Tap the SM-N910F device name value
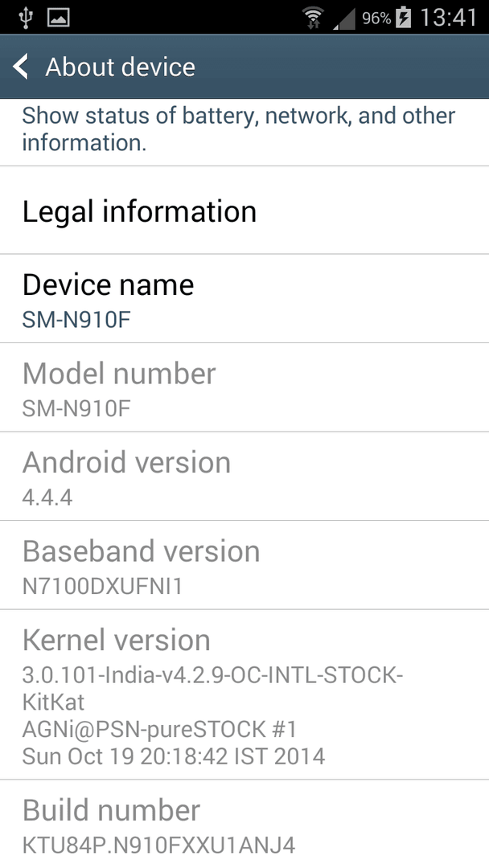The width and height of the screenshot is (489, 868). tap(76, 319)
